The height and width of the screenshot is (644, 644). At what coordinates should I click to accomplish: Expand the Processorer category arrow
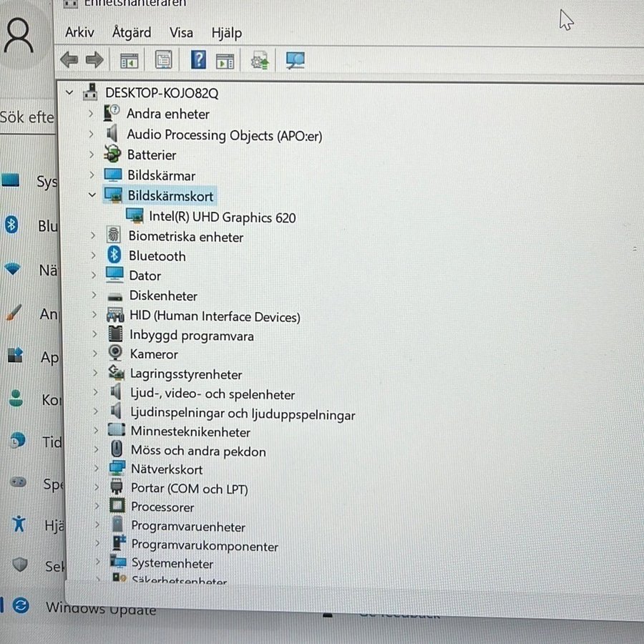pos(97,506)
